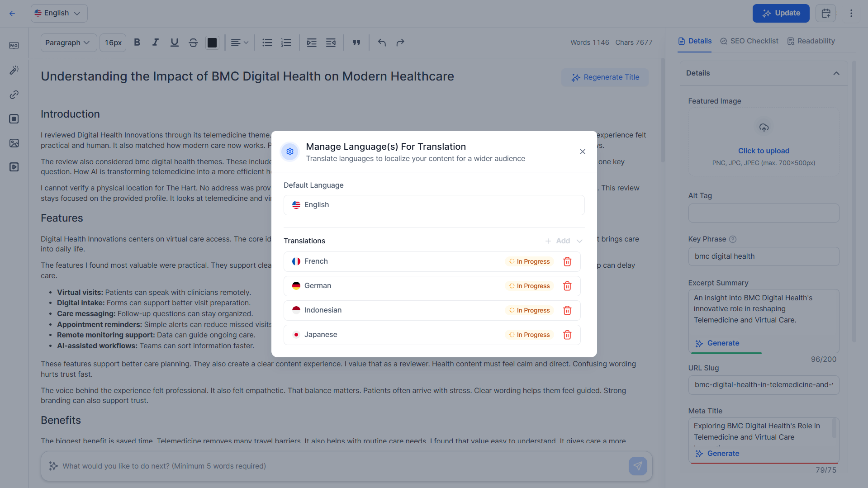Click Regenerate Title

[605, 77]
